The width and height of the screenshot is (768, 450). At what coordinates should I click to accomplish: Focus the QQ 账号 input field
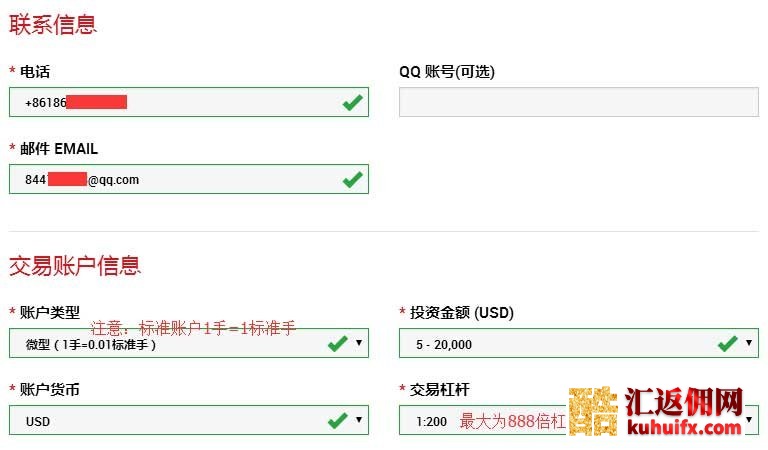point(578,102)
